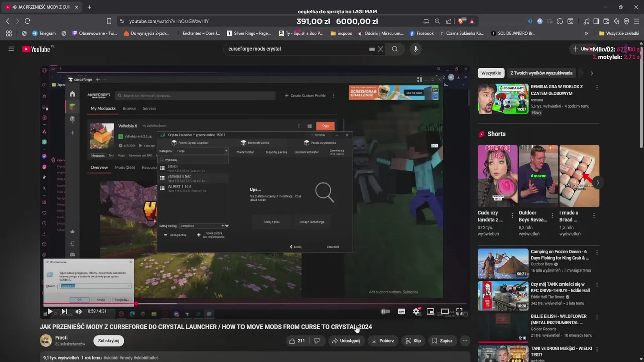The width and height of the screenshot is (644, 362).
Task: Show more filter chips with arrow
Action: [592, 73]
